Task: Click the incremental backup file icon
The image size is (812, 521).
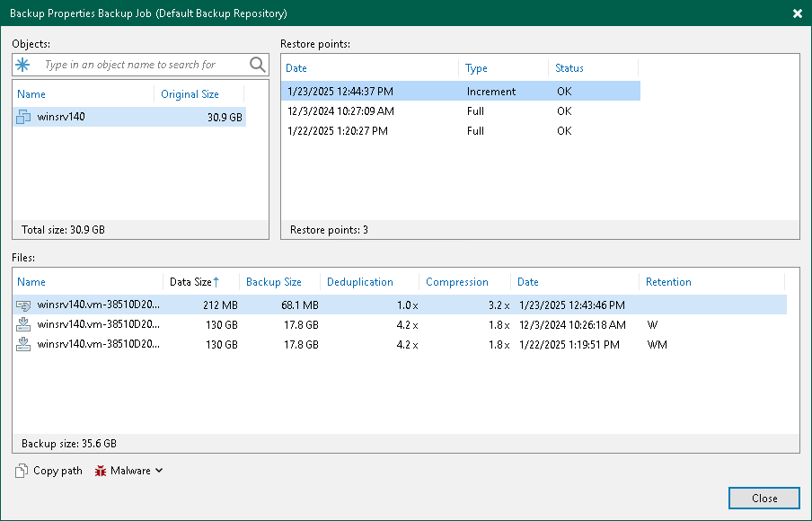Action: [x=22, y=305]
